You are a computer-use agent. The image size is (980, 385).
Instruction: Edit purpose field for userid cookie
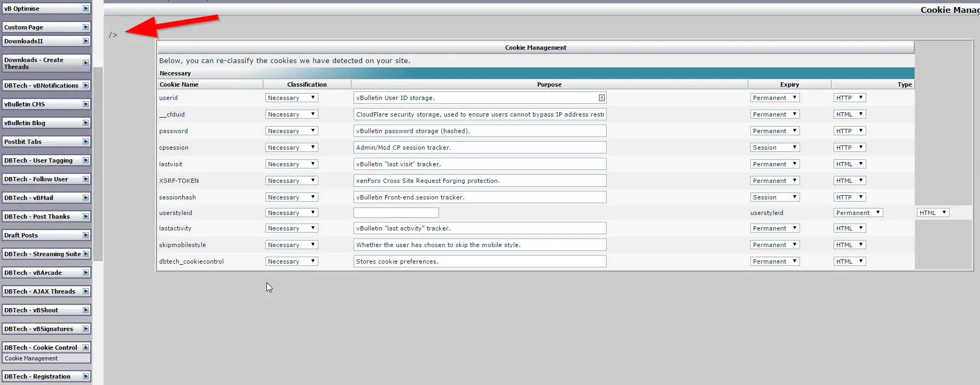480,98
